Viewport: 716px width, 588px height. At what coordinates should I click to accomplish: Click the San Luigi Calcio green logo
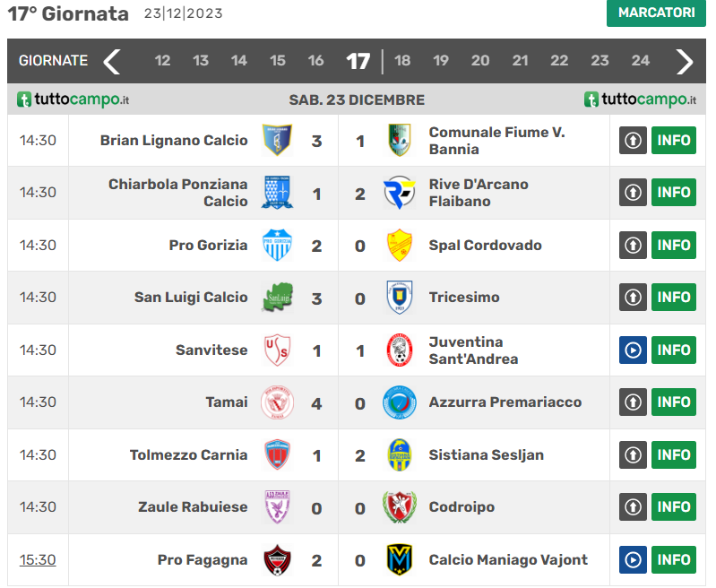tap(277, 298)
